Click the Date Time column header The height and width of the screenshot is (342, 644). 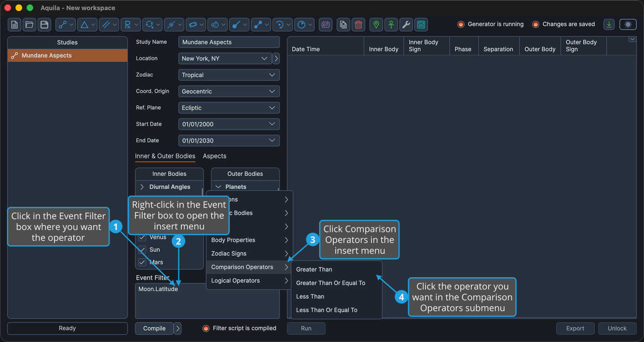(326, 46)
